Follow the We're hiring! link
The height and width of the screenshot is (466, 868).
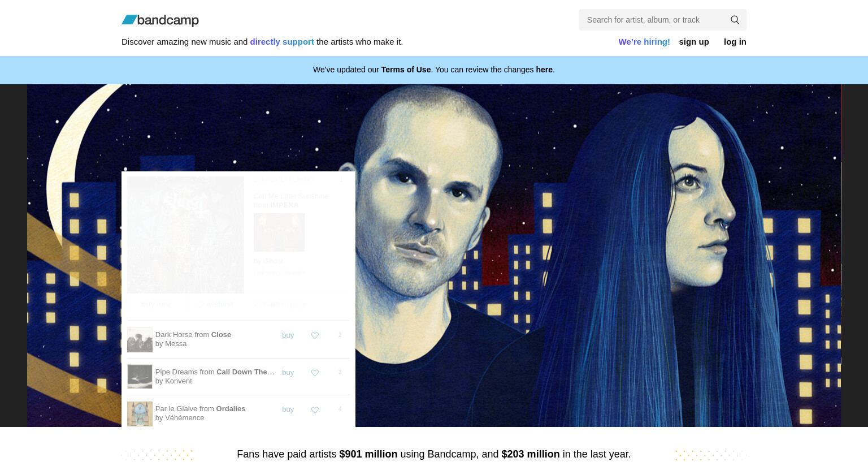(x=644, y=42)
